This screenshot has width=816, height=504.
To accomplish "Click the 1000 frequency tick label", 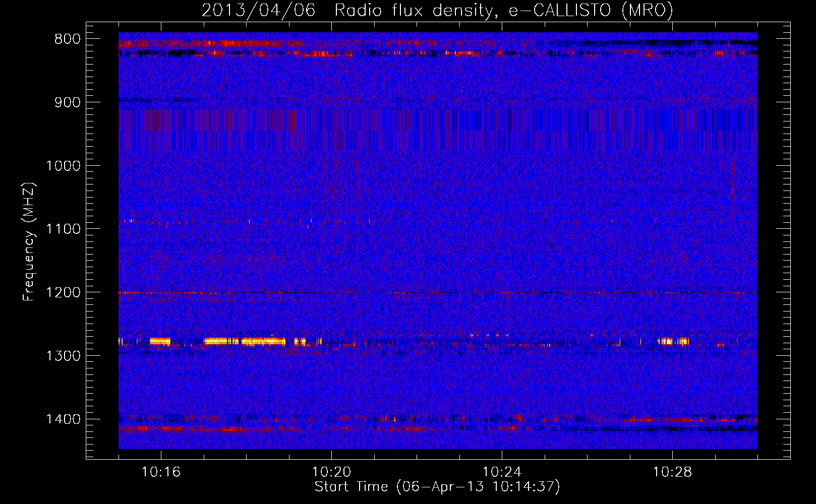I will (63, 166).
